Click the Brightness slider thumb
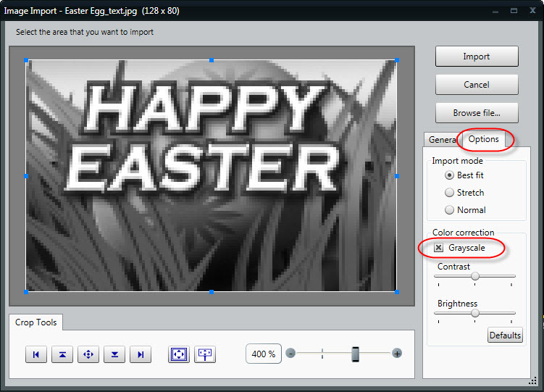 point(475,313)
